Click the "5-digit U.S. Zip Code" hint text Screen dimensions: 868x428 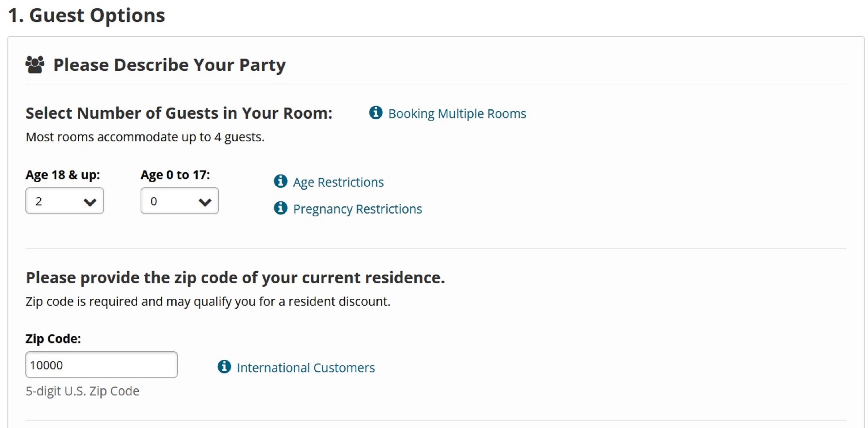[82, 391]
